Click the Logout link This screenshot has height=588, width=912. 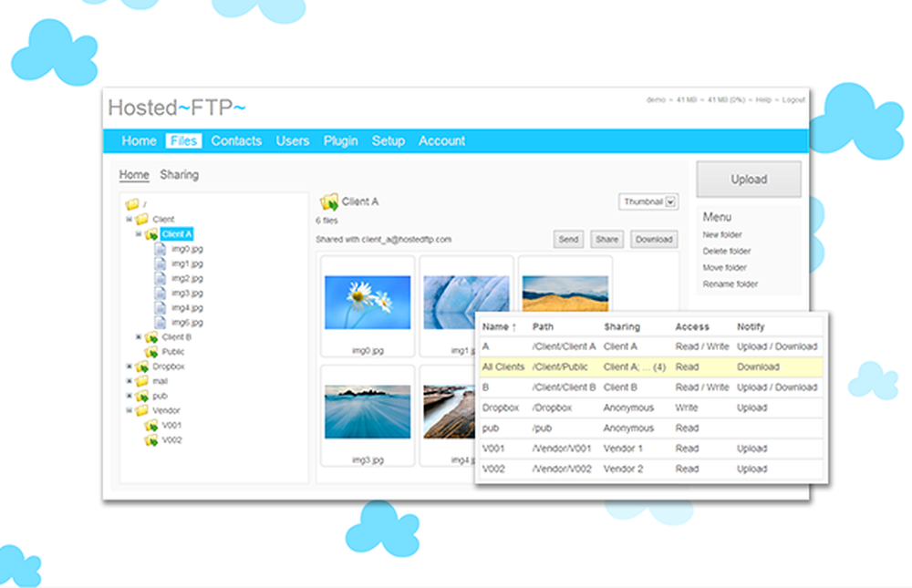[x=793, y=99]
